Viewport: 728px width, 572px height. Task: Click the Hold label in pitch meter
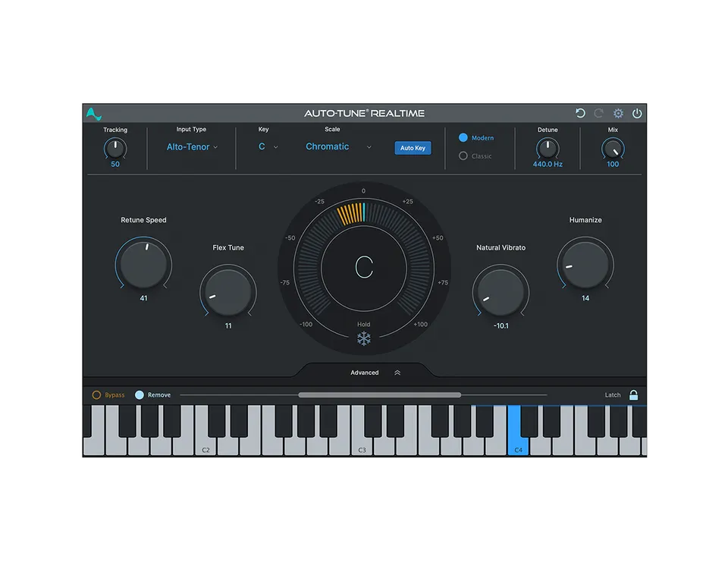point(363,324)
